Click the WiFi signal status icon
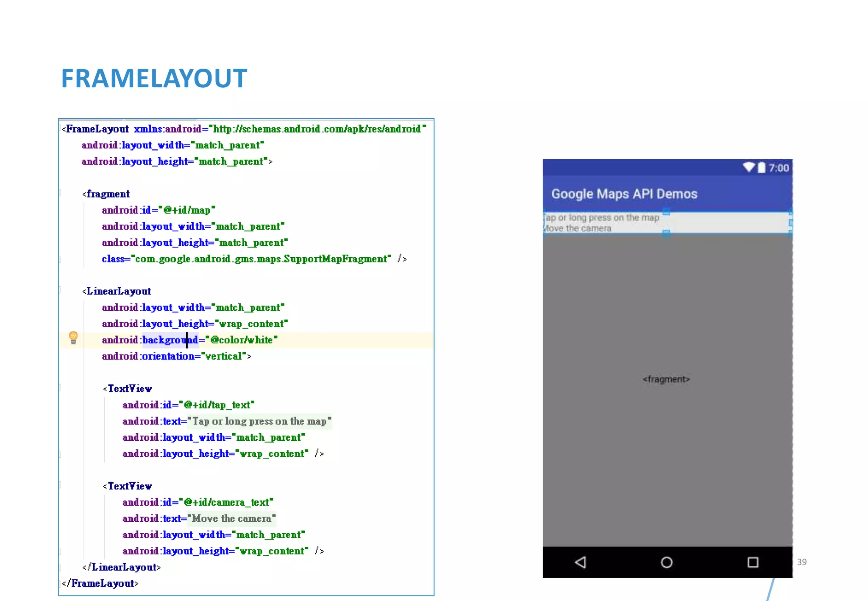The width and height of the screenshot is (868, 601). [749, 167]
